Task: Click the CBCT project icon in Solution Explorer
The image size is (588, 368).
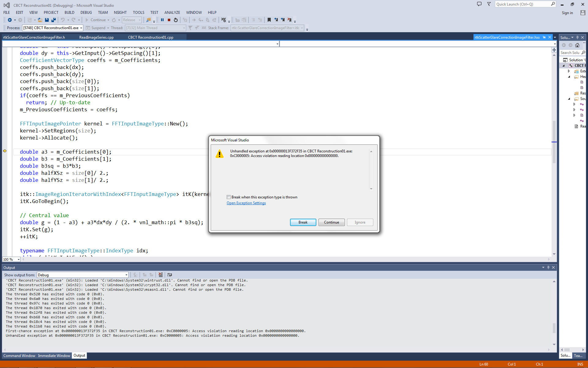Action: click(x=571, y=66)
